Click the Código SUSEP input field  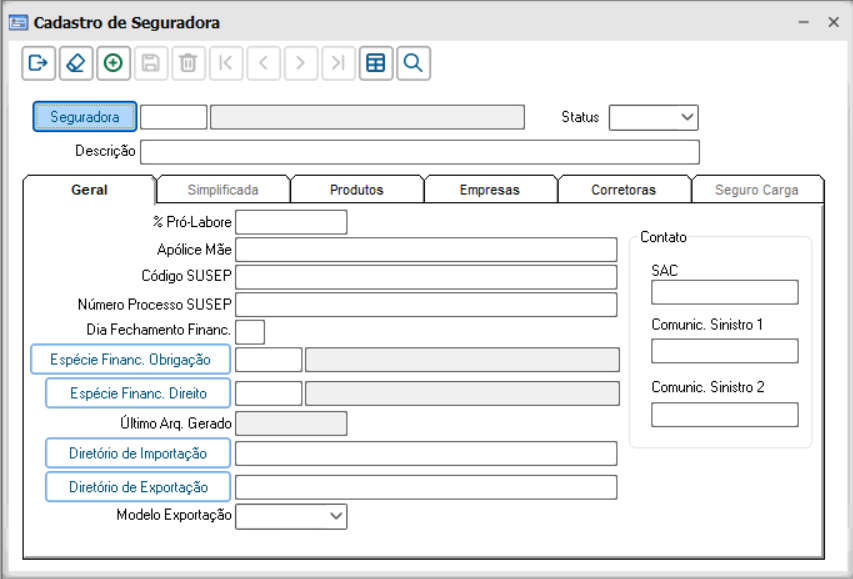[x=426, y=277]
